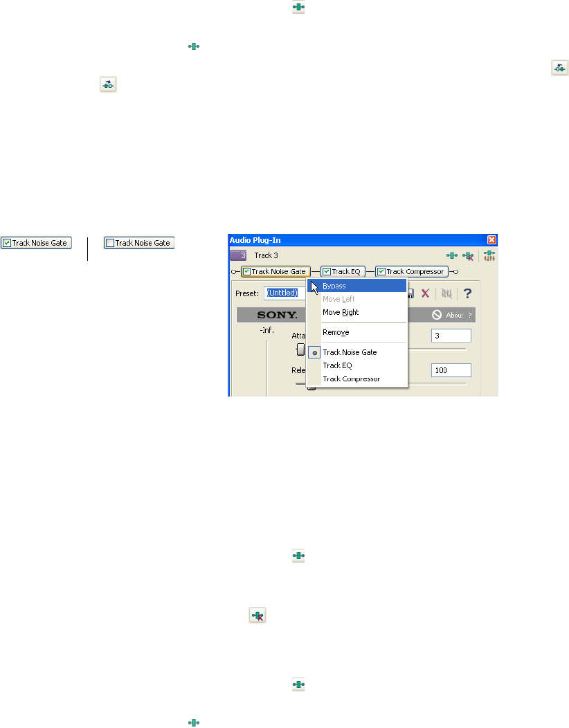Open the Preset (Untitled) combo box

284,293
